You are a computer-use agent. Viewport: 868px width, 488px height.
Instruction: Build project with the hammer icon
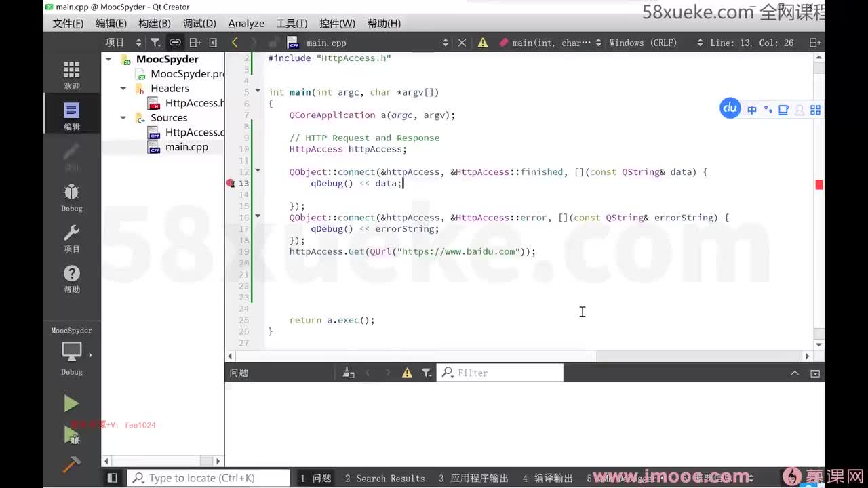71,464
